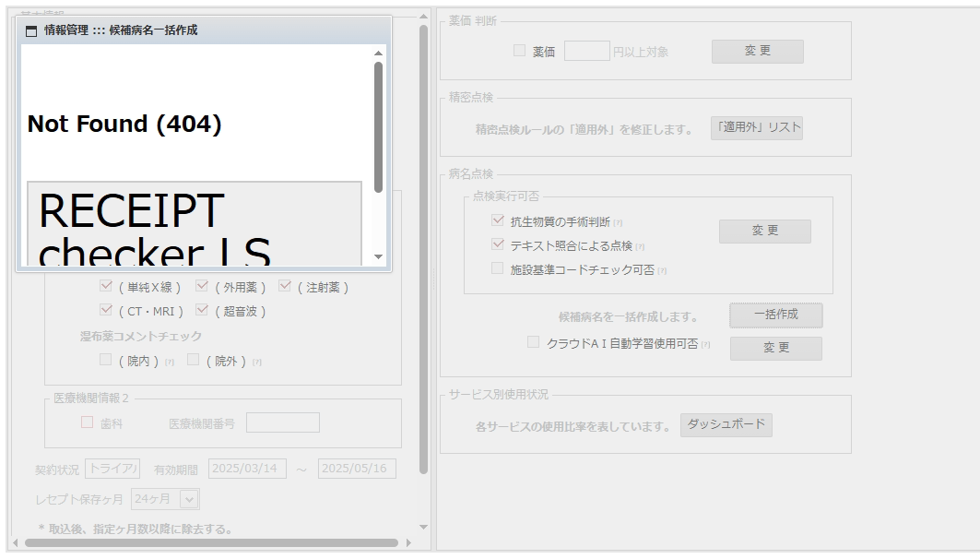Click left panel vertical scrollbar thumb

pyautogui.click(x=424, y=249)
